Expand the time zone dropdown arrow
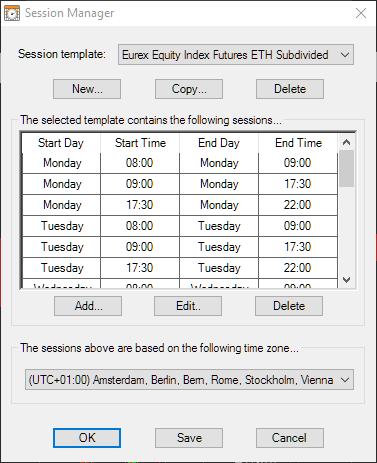The height and width of the screenshot is (463, 377). (345, 380)
